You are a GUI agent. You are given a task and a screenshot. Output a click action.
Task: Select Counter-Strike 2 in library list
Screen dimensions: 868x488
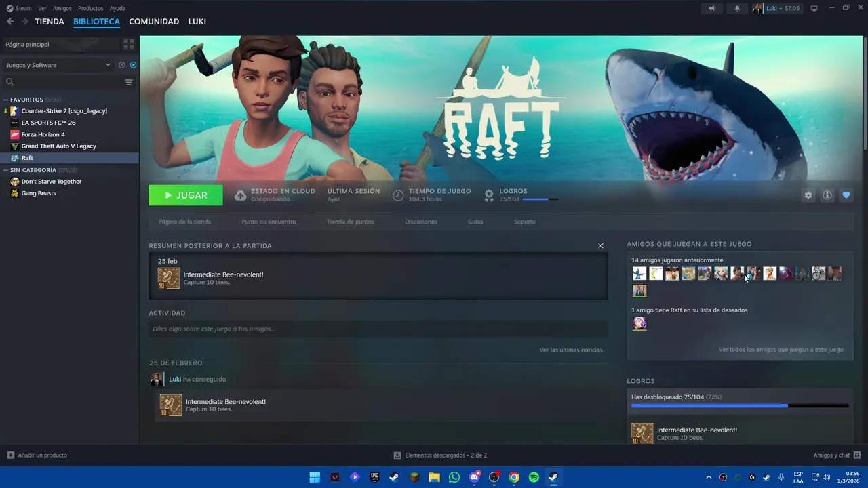(x=64, y=110)
